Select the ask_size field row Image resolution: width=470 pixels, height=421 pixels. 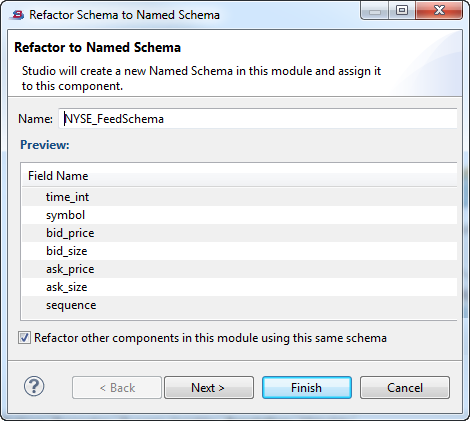pyautogui.click(x=239, y=287)
